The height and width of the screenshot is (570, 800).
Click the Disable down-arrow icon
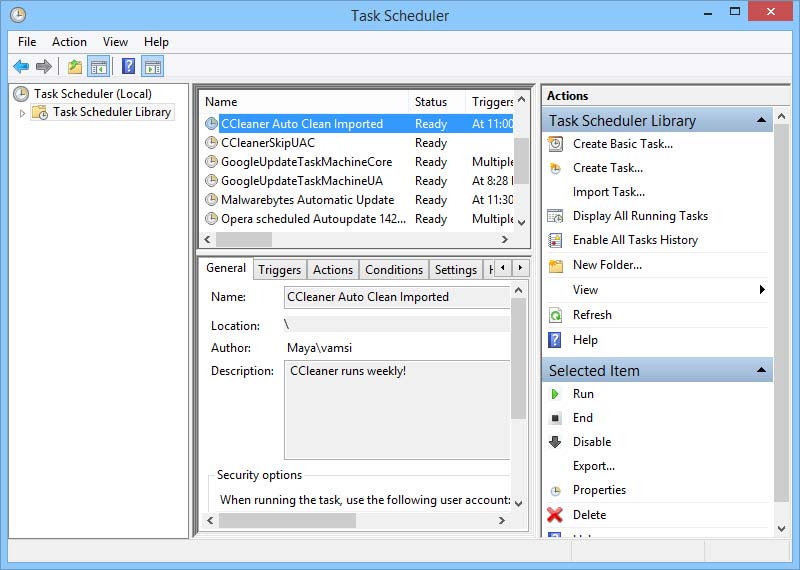pyautogui.click(x=555, y=442)
